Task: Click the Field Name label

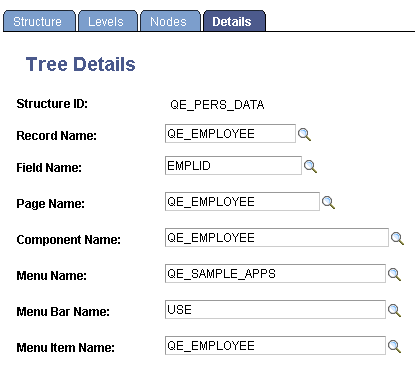Action: 49,168
